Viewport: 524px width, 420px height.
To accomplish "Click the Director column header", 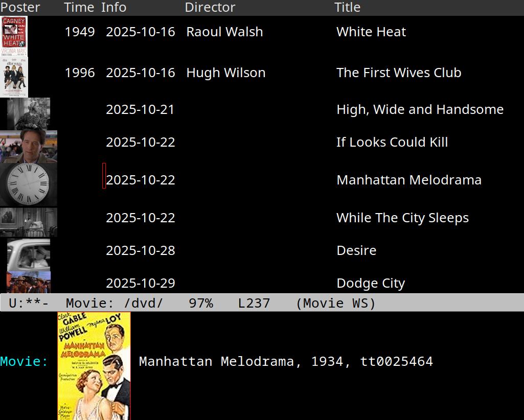I will click(210, 8).
